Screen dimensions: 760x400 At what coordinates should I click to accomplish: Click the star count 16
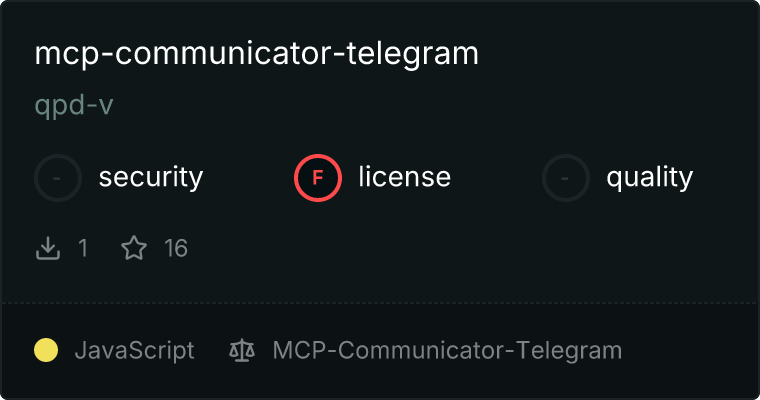tap(176, 248)
